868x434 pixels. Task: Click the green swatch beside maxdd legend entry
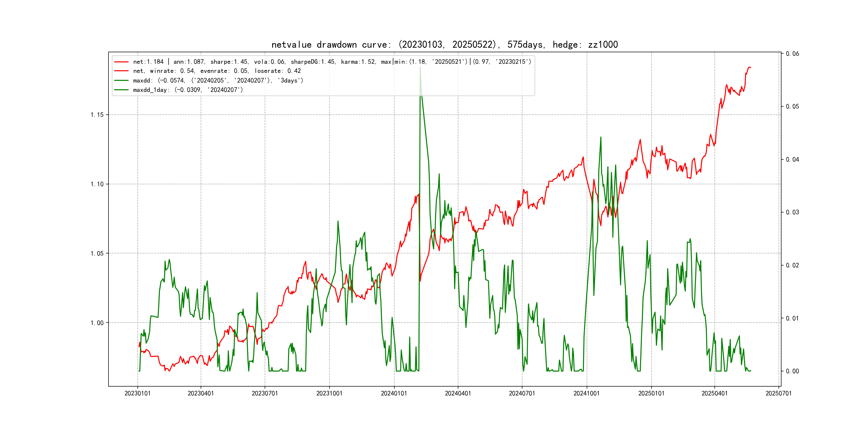(121, 81)
